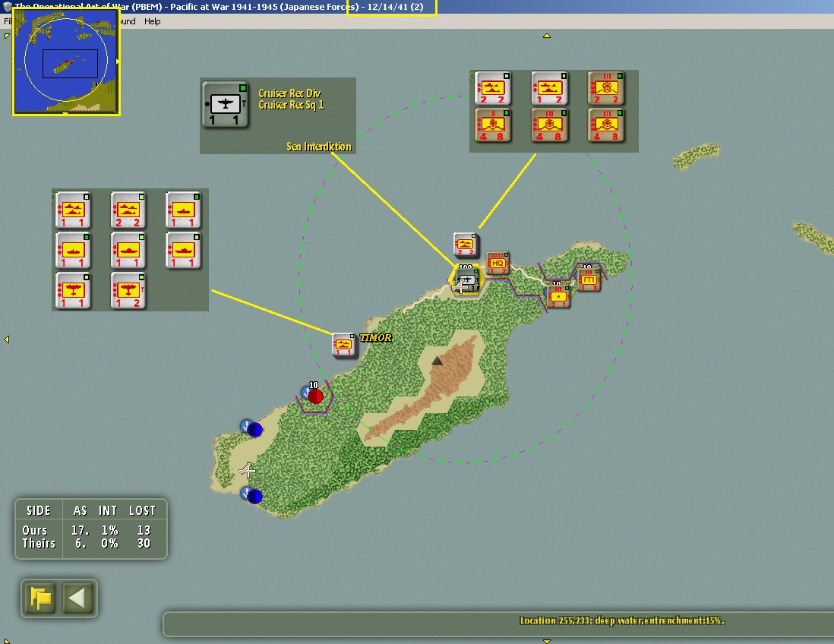Open the Help menu

[152, 21]
